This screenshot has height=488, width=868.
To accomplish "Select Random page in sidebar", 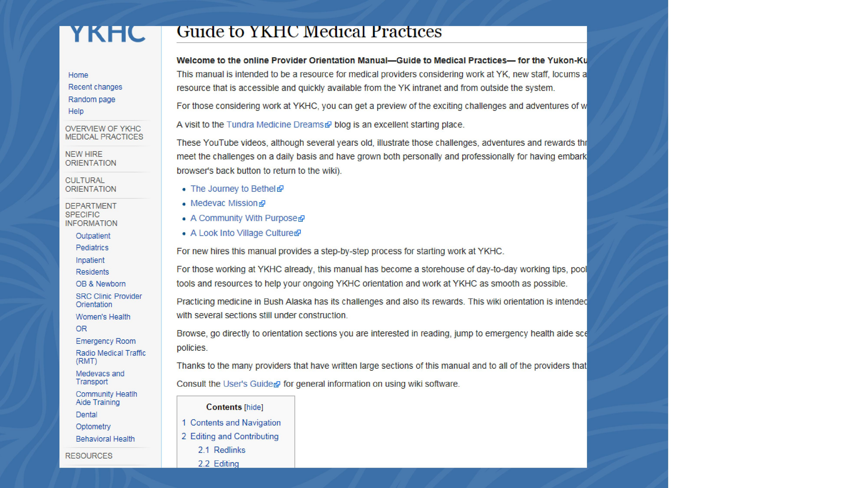I will [92, 100].
